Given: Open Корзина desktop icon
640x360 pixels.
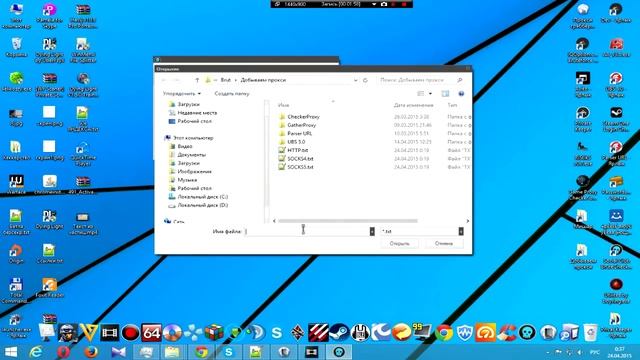Looking at the screenshot, I should tap(16, 47).
